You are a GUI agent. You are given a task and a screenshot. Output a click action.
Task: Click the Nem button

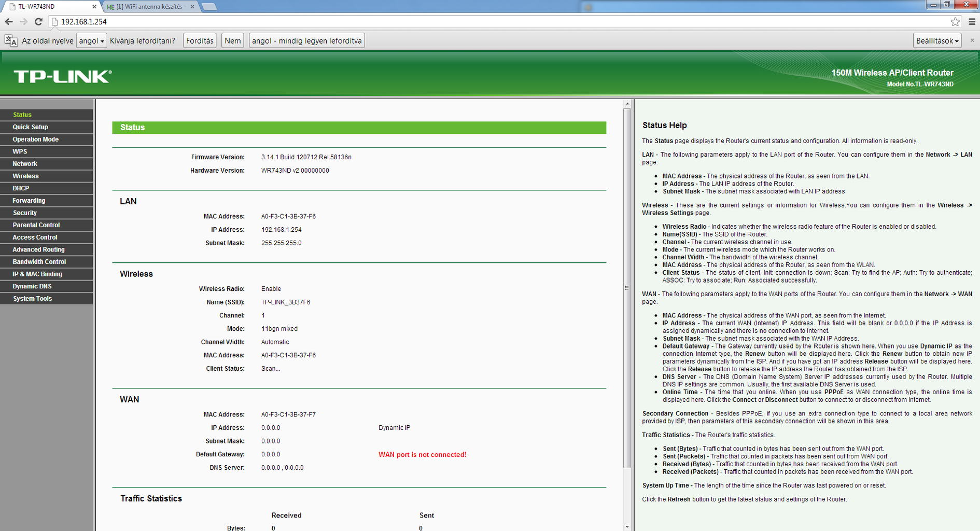click(x=233, y=40)
